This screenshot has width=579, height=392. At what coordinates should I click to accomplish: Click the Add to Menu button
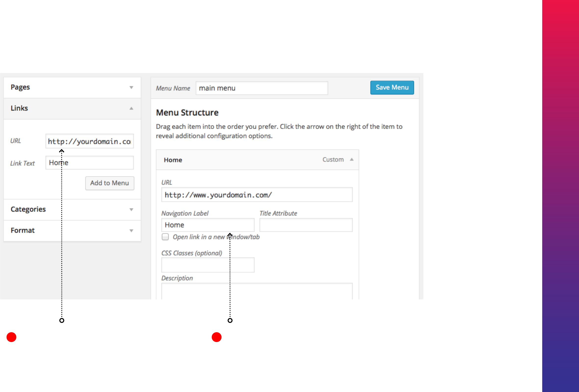click(110, 183)
